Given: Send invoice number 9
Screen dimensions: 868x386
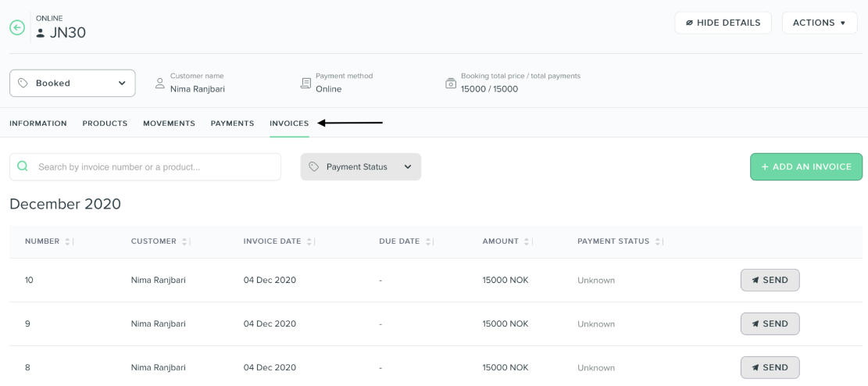Looking at the screenshot, I should click(770, 324).
